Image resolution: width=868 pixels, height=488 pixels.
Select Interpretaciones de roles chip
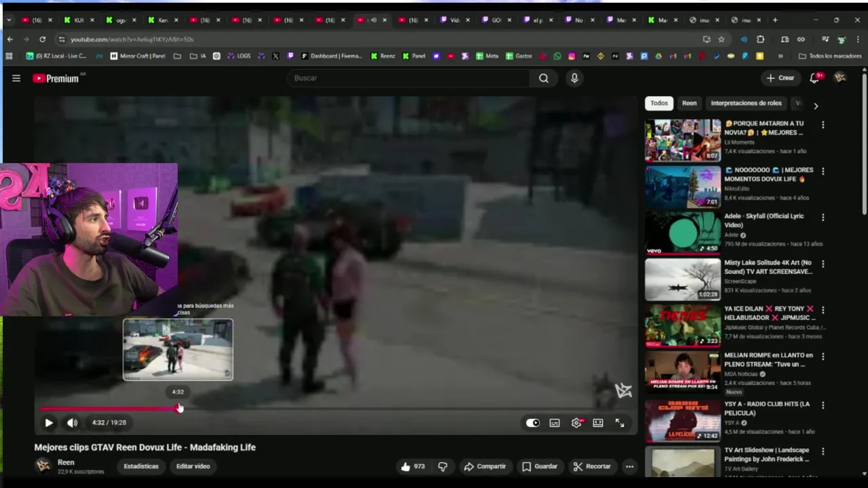click(746, 103)
